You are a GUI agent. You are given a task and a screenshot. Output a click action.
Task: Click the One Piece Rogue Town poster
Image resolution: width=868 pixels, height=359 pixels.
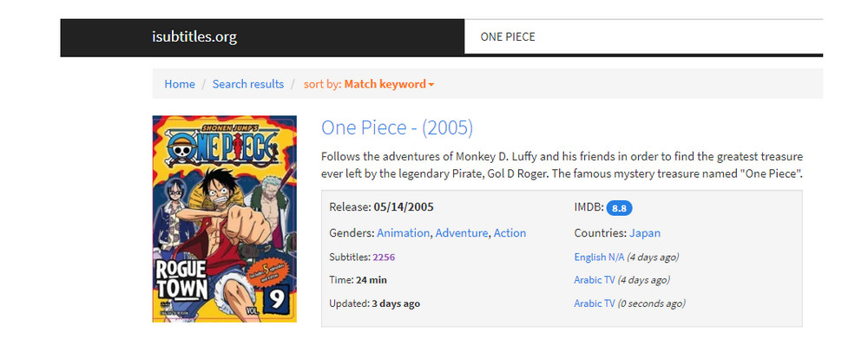225,219
